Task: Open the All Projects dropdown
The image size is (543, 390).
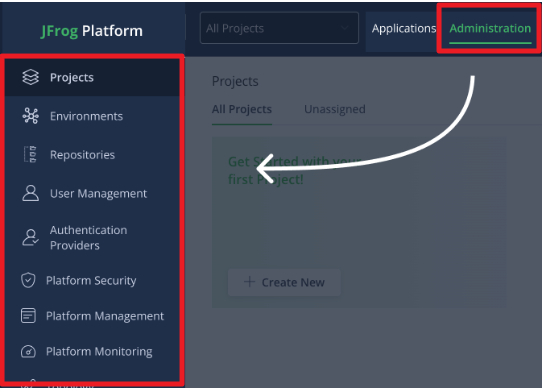Action: coord(279,28)
